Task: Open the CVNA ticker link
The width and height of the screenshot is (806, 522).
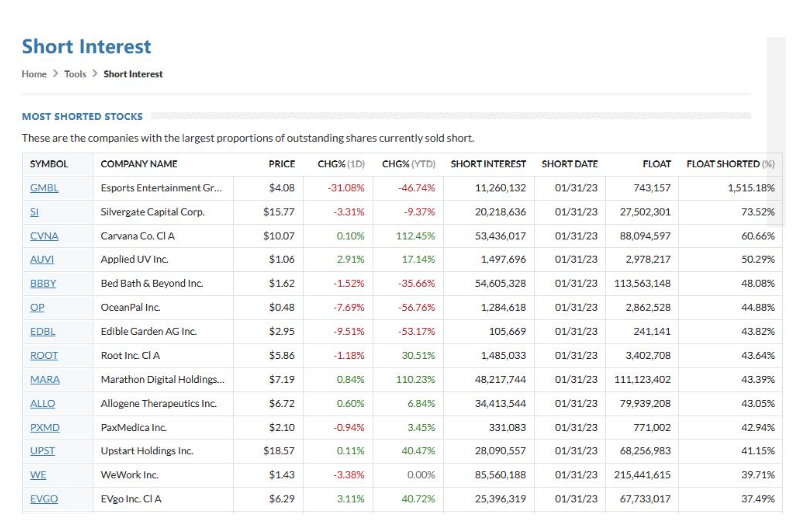Action: point(44,236)
